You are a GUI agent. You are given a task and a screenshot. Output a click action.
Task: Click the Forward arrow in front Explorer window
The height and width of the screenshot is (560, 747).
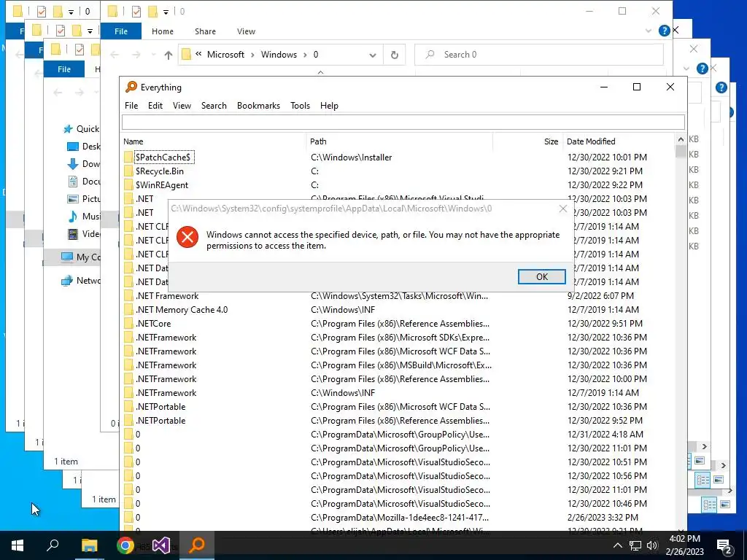coord(136,55)
